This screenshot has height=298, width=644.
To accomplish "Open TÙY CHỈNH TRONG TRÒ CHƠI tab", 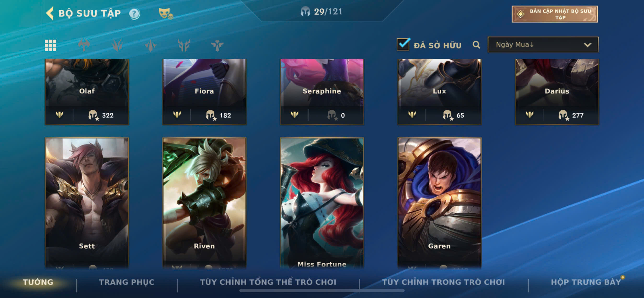I will 443,282.
